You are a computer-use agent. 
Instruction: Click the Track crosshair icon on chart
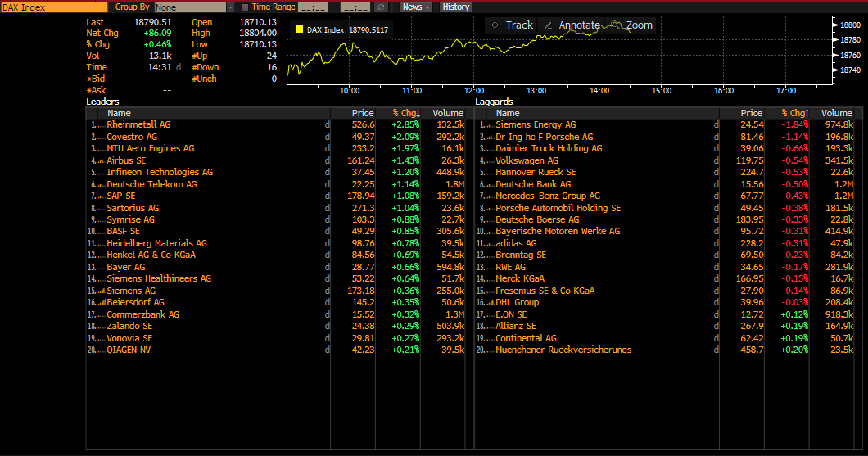point(495,25)
